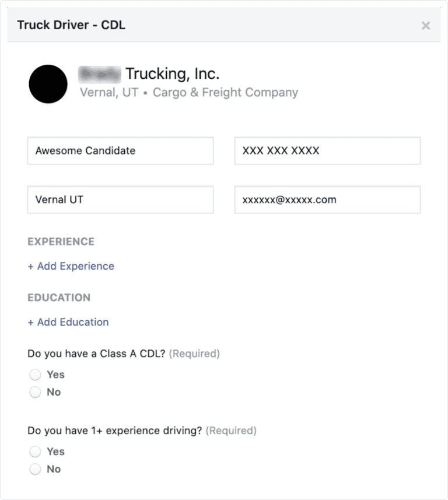Click the + Add Experience link

71,266
